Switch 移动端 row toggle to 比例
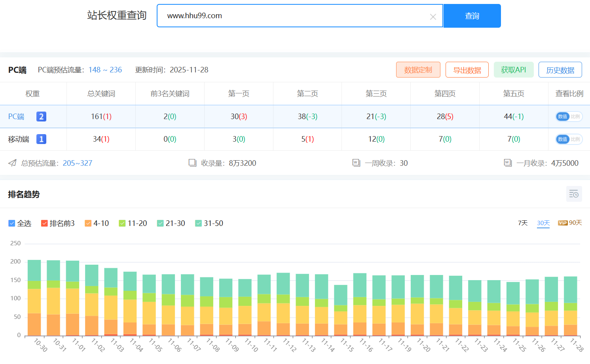Viewport: 590px width, 364px height. (x=575, y=139)
